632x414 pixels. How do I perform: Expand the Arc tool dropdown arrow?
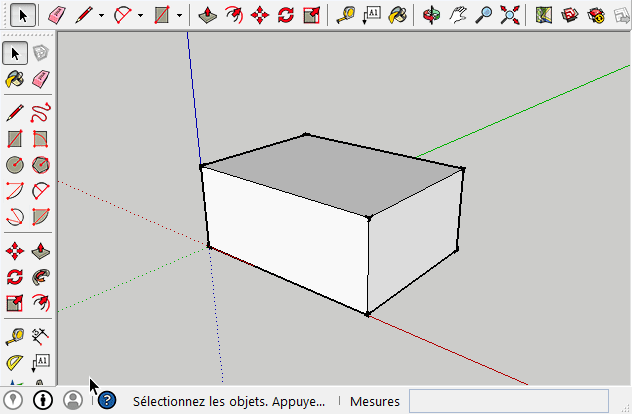140,15
